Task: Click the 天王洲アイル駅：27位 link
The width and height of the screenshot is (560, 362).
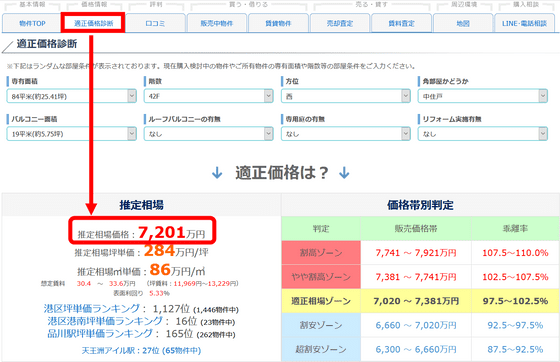Action: click(x=141, y=351)
